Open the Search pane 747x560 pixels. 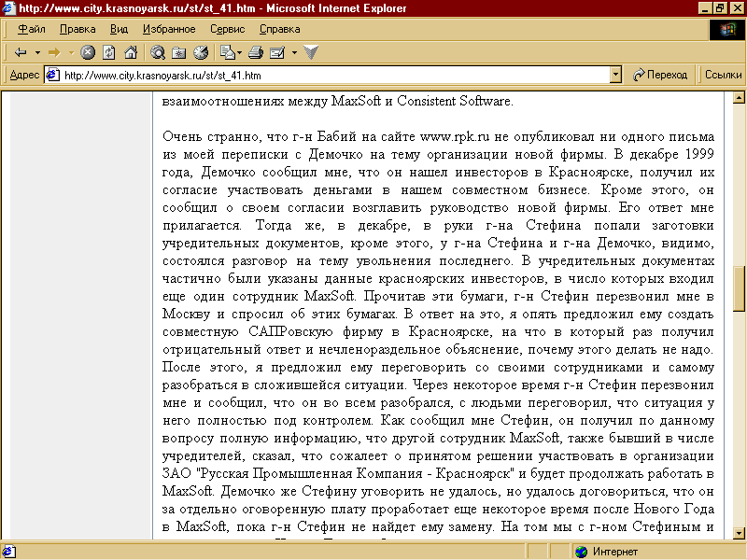[x=158, y=52]
